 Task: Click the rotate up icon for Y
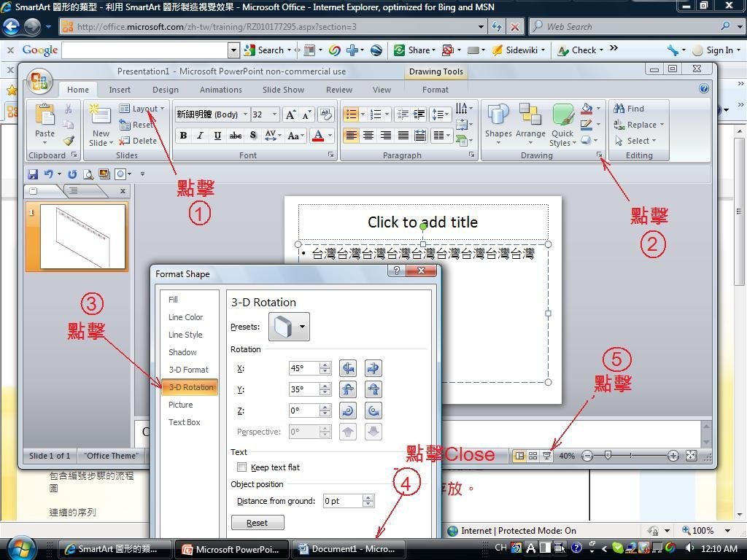(348, 389)
